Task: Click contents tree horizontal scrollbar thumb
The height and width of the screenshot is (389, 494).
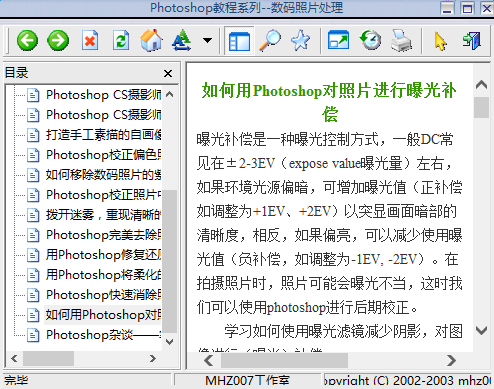Action: (x=48, y=359)
